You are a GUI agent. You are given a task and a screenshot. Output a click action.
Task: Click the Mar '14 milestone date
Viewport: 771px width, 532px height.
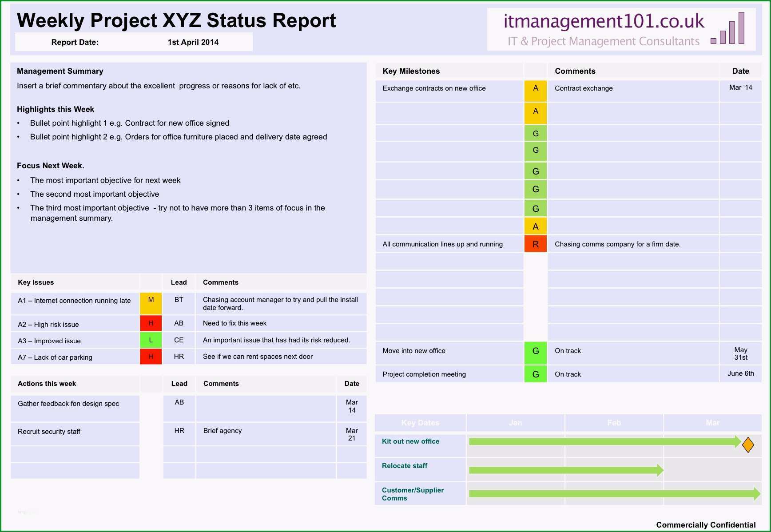pos(741,87)
